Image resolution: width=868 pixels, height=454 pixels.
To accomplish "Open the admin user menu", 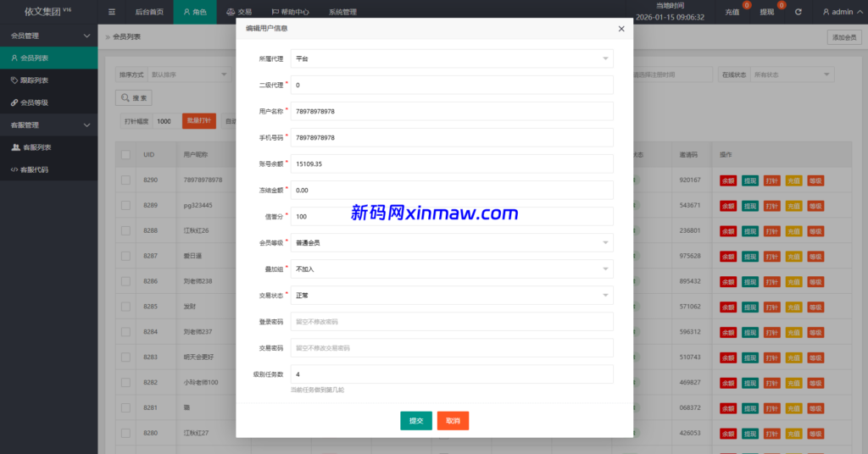I will (x=842, y=12).
